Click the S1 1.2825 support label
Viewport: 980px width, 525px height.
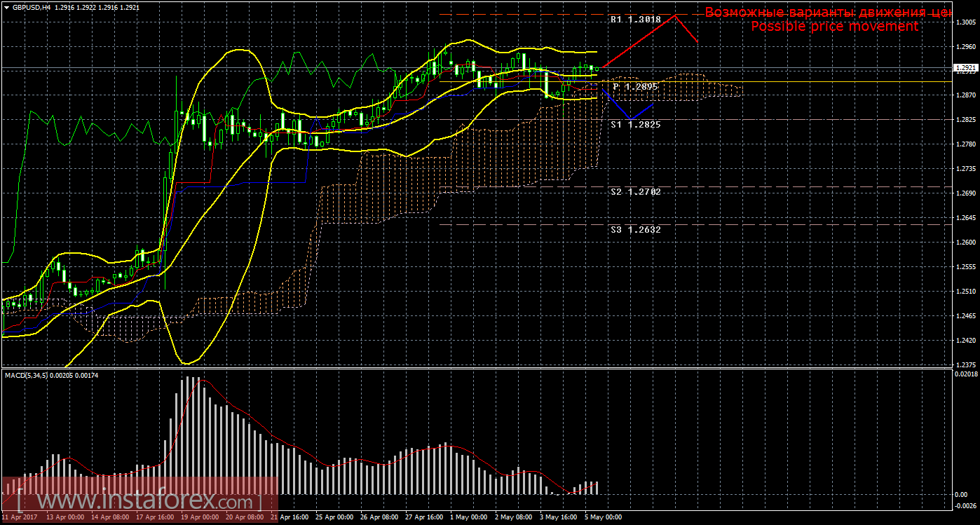pos(635,124)
